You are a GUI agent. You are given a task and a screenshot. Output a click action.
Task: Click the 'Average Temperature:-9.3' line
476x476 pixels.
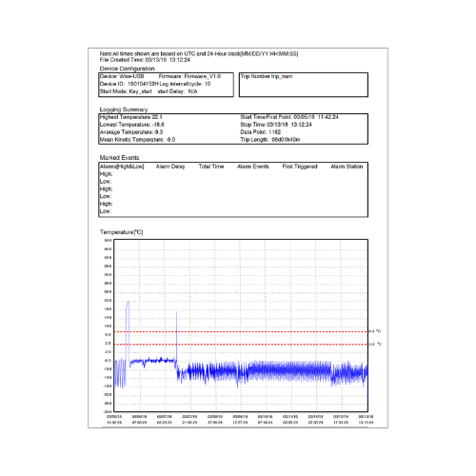tap(131, 132)
